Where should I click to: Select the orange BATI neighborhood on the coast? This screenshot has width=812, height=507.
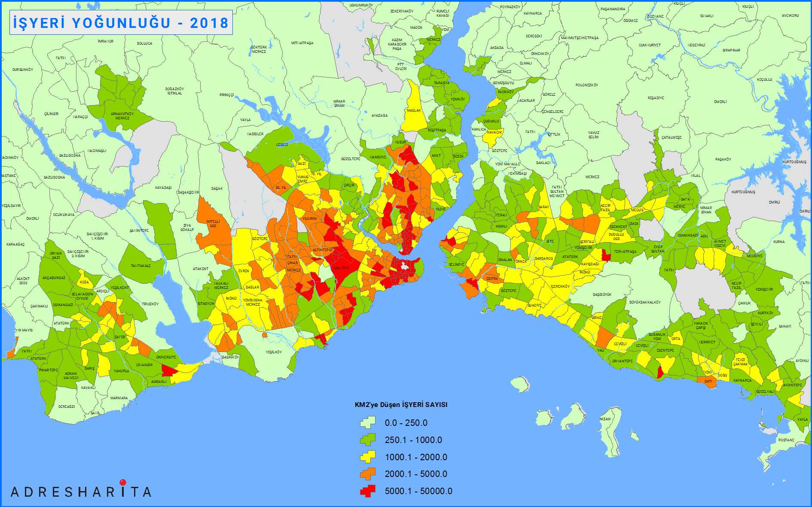click(708, 381)
